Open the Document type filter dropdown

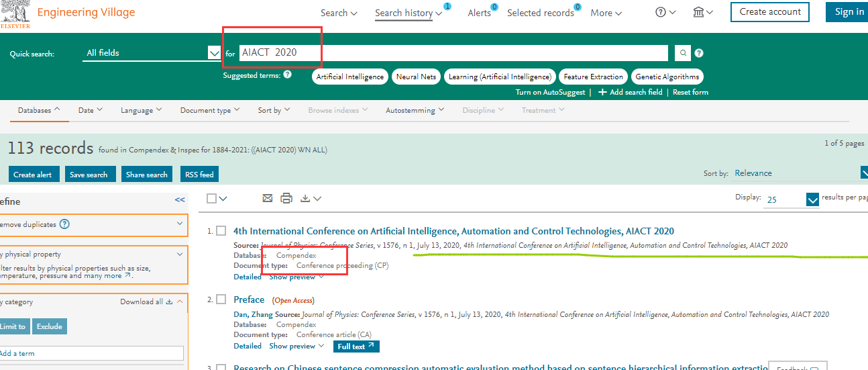point(210,110)
